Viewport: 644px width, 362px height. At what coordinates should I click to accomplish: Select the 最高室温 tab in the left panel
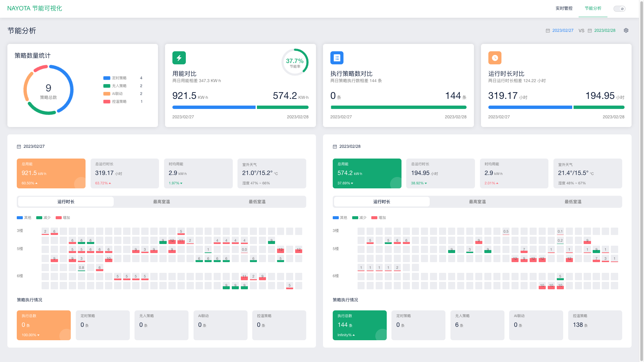(x=161, y=202)
